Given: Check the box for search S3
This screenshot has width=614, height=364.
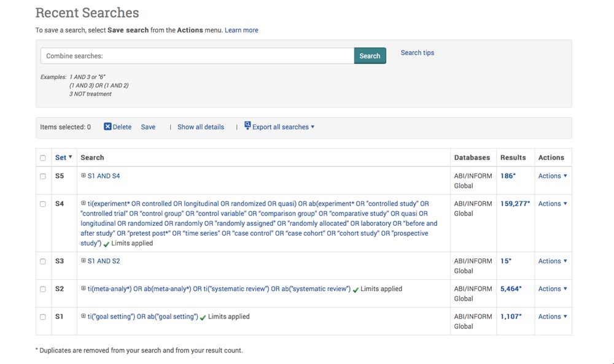Looking at the screenshot, I should click(43, 261).
